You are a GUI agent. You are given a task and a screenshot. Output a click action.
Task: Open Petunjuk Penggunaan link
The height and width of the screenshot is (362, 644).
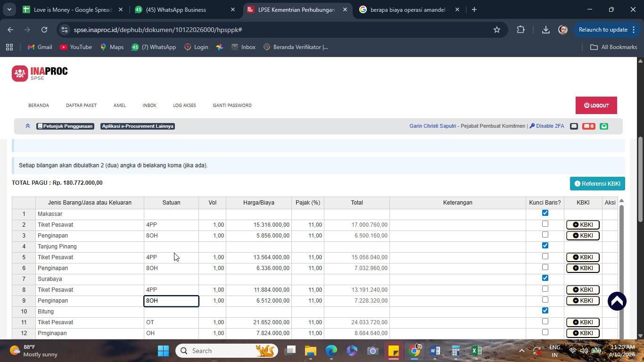[x=66, y=126]
